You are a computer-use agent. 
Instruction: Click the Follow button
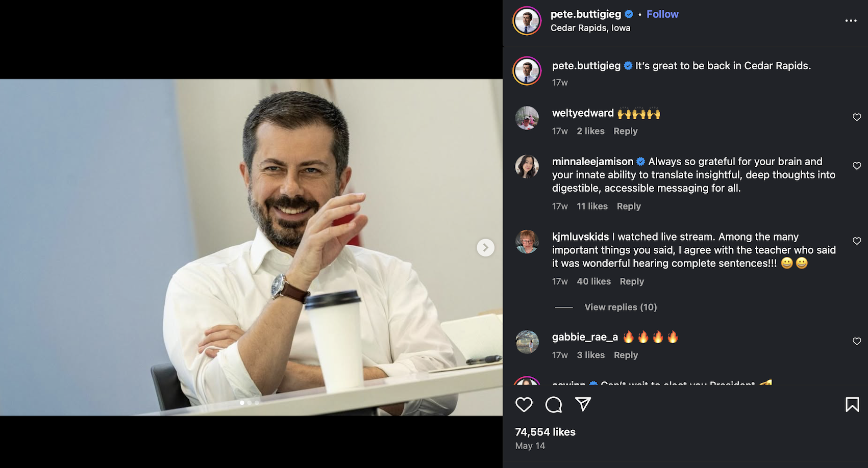[662, 14]
